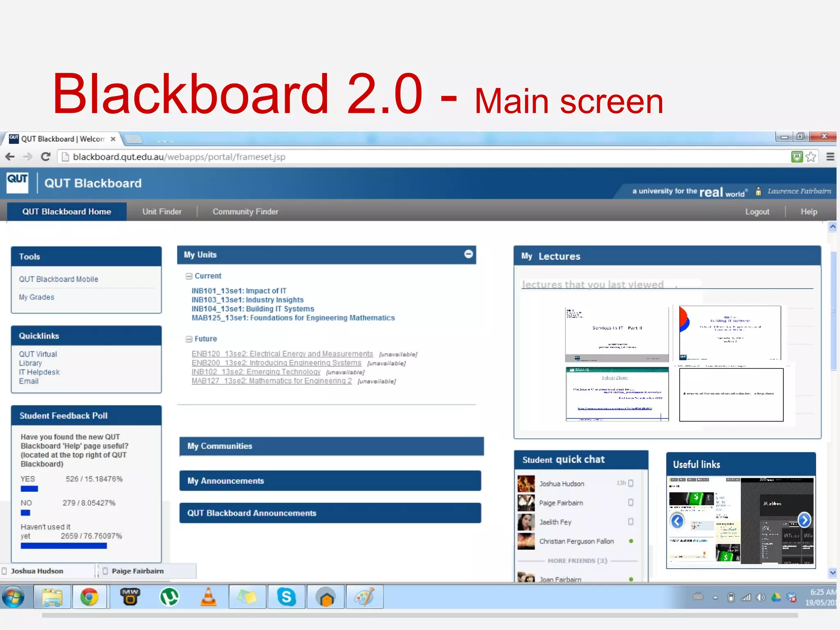
Task: Expand the My Announcements panel
Action: click(330, 481)
